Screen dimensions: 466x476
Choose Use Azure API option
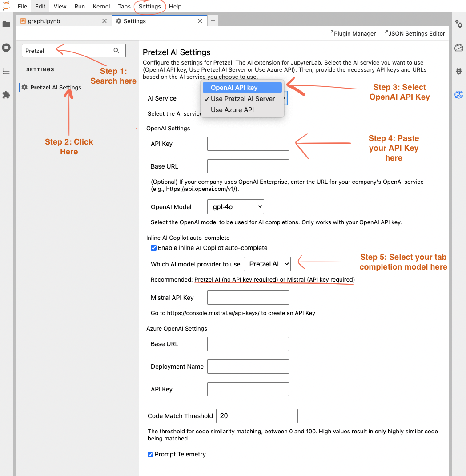(242, 109)
